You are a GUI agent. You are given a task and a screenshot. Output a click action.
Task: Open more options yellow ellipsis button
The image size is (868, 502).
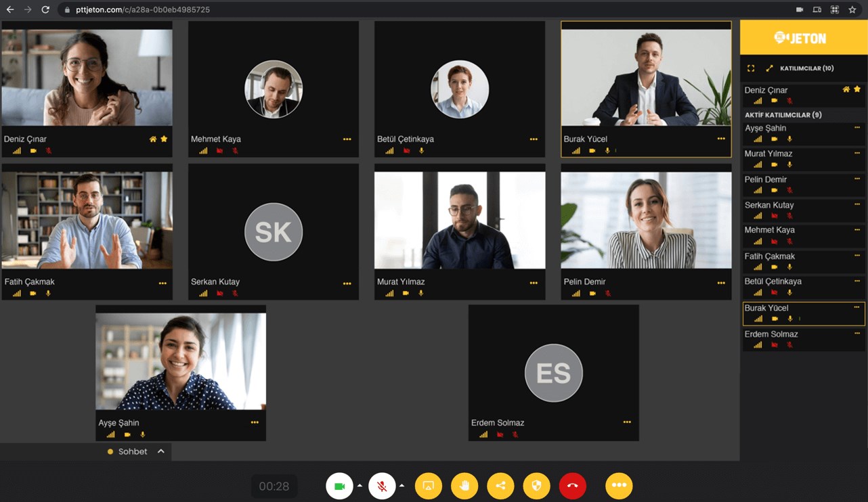pos(619,486)
